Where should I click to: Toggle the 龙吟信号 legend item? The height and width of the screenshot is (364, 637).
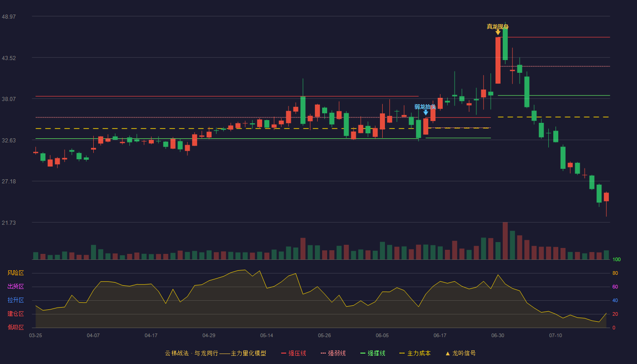(460, 353)
